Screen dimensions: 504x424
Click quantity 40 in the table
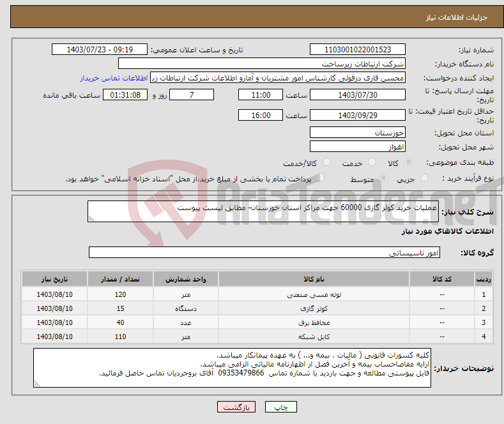coord(120,322)
